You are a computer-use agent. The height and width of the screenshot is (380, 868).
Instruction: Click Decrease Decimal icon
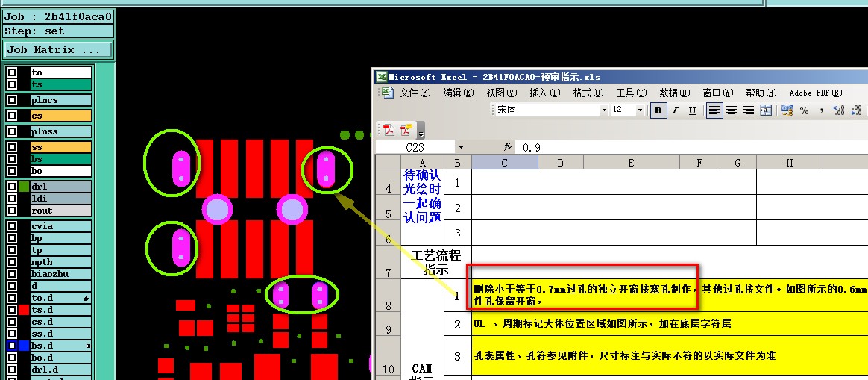tap(856, 110)
